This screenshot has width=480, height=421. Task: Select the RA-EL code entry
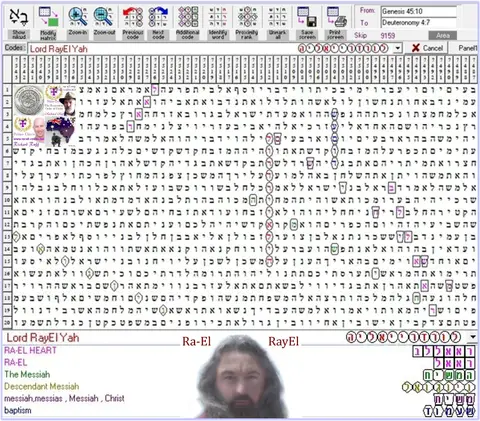point(16,362)
